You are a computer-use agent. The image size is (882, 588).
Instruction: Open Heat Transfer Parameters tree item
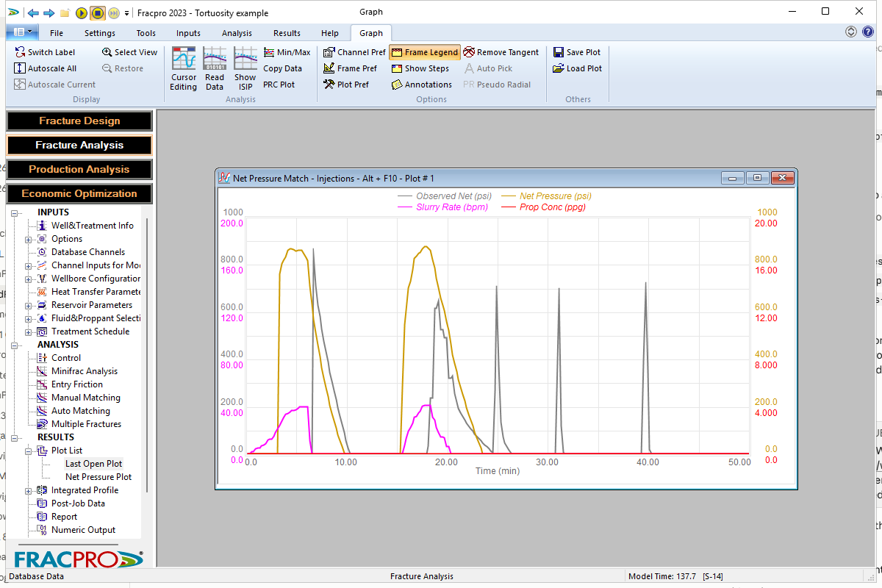pyautogui.click(x=96, y=292)
